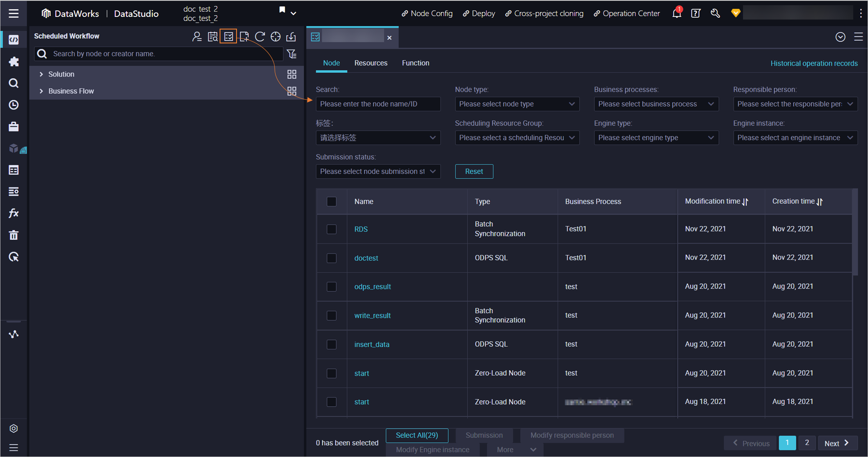The image size is (868, 457).
Task: Open the Scheduling Resource Group dropdown
Action: click(517, 138)
